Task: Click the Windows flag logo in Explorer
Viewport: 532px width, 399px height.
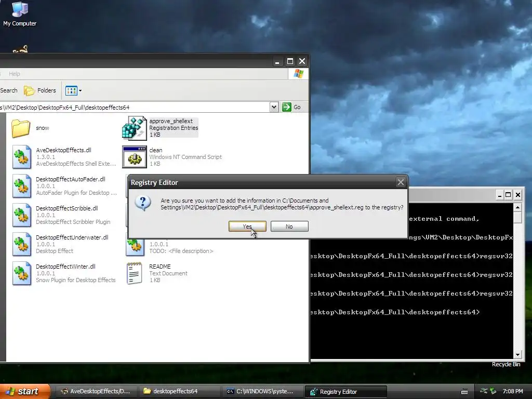Action: [299, 74]
